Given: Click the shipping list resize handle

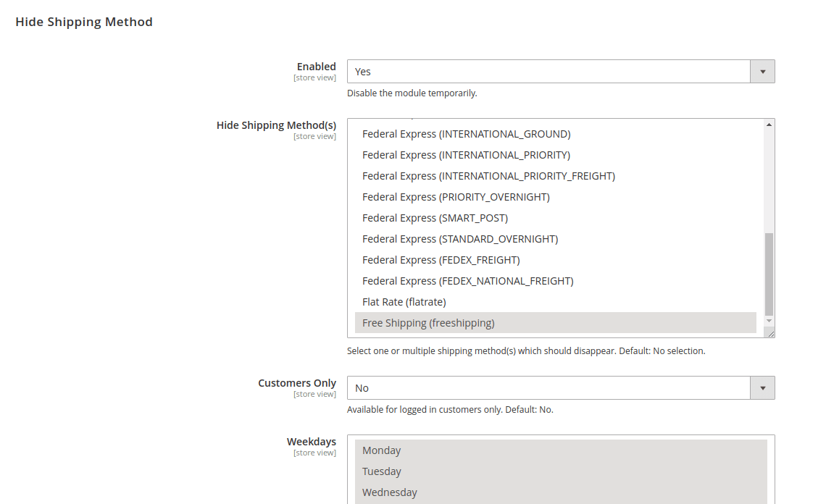Looking at the screenshot, I should coord(770,333).
